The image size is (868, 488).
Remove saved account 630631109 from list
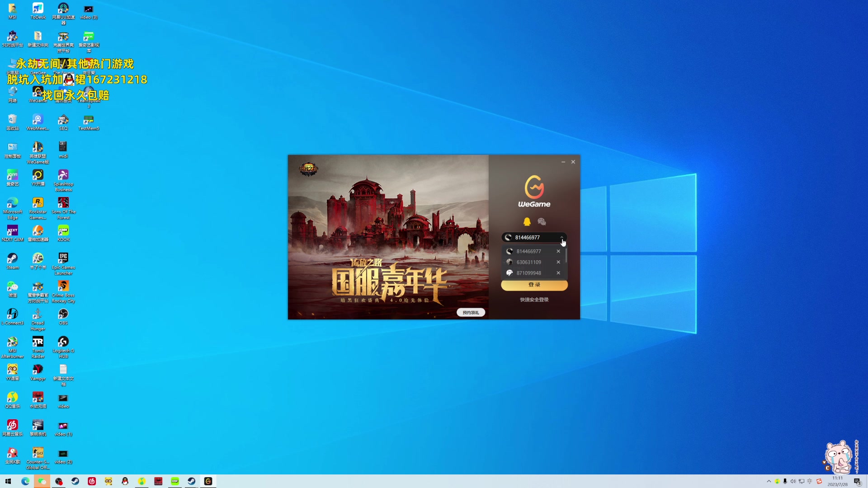pyautogui.click(x=558, y=262)
